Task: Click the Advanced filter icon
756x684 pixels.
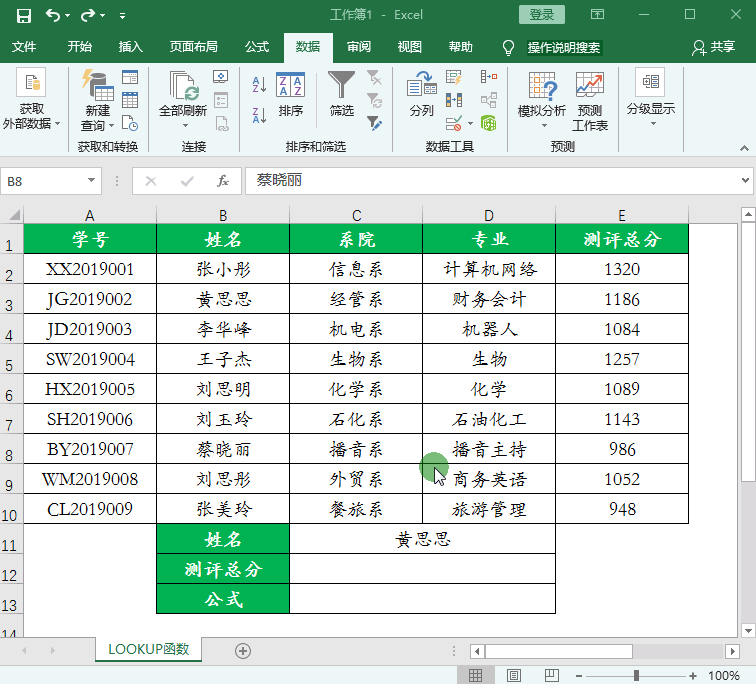Action: click(375, 123)
